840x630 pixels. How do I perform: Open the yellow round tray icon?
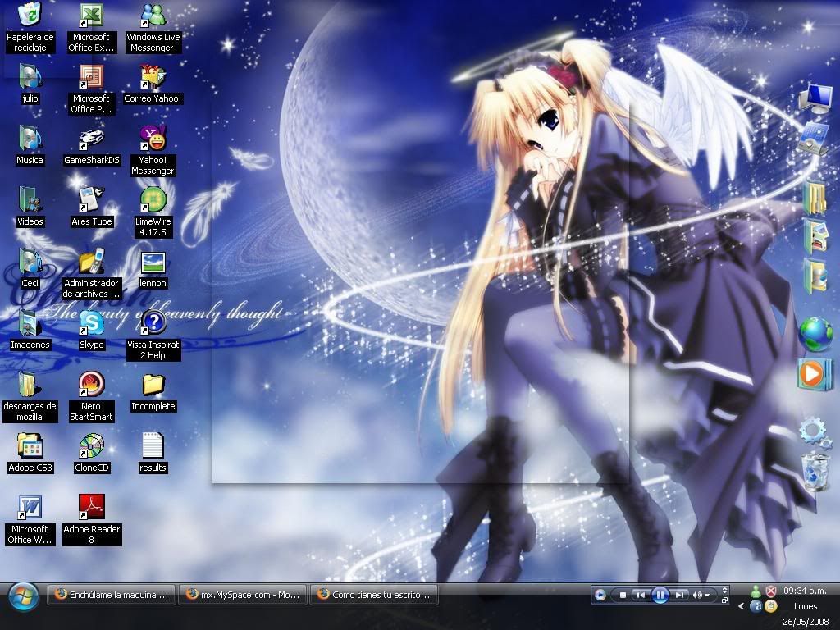coord(771,606)
